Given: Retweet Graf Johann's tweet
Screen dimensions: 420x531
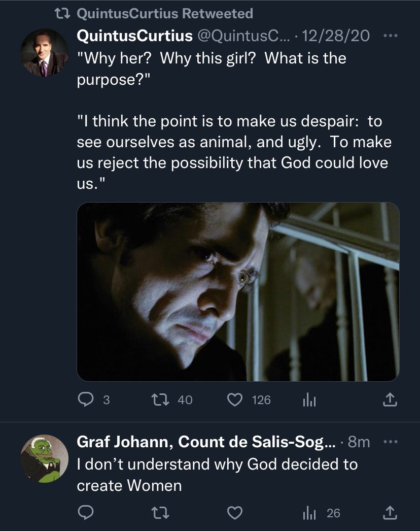Looking at the screenshot, I should tap(160, 513).
